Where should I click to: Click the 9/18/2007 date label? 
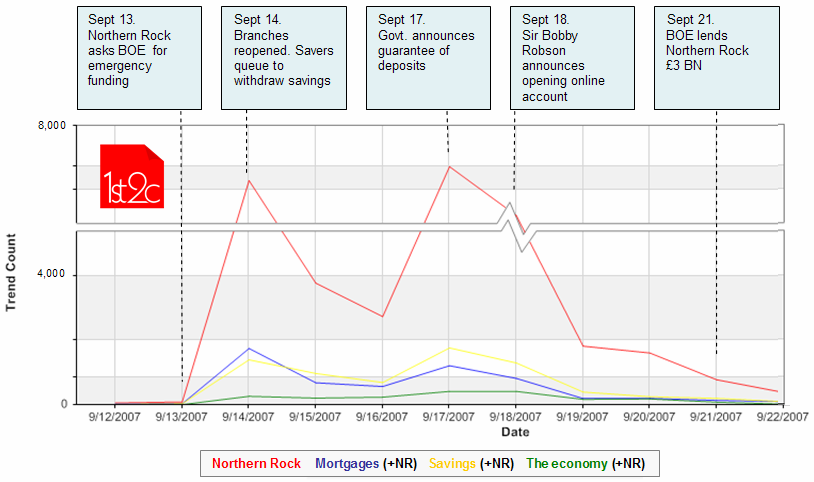pyautogui.click(x=515, y=417)
